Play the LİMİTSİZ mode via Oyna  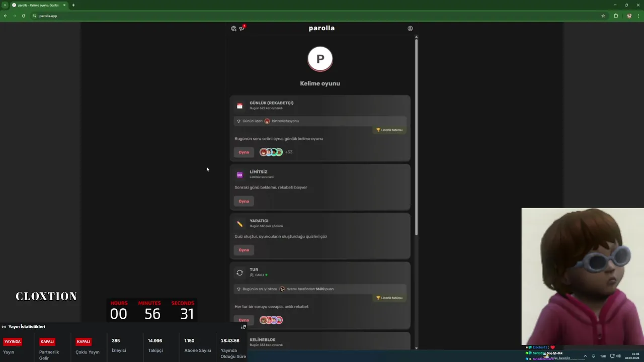tap(244, 201)
